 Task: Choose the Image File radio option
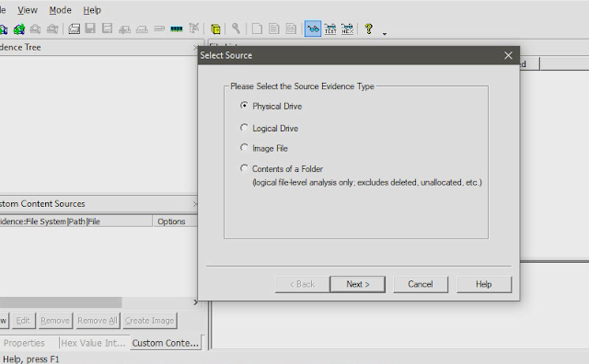pyautogui.click(x=244, y=147)
